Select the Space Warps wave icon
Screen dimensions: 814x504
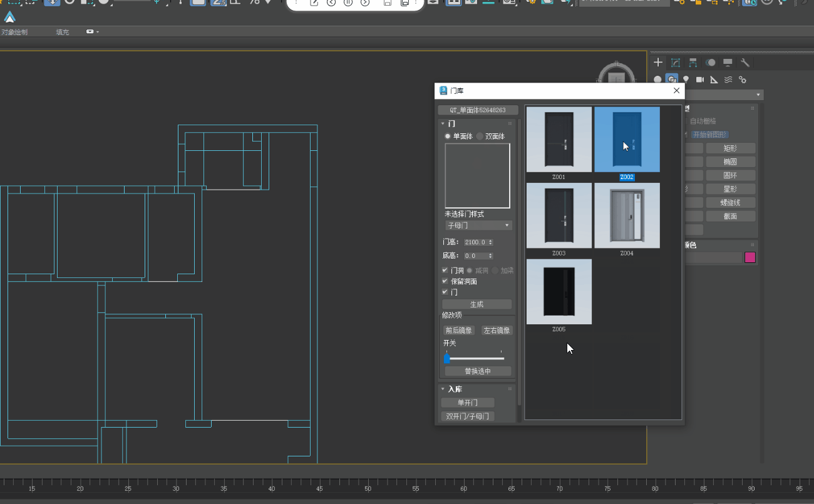click(x=728, y=80)
